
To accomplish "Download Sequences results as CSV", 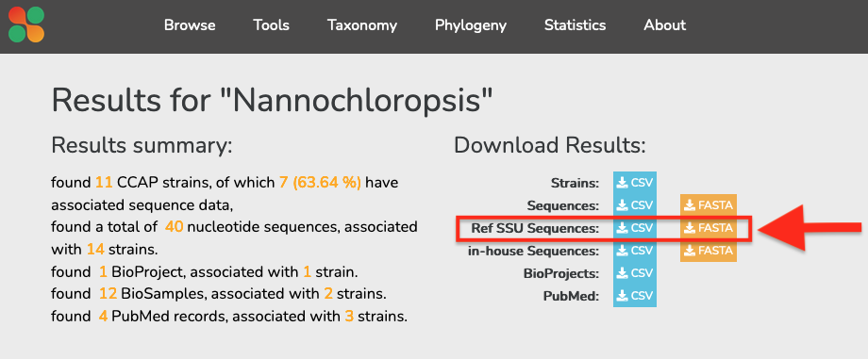I will click(635, 205).
